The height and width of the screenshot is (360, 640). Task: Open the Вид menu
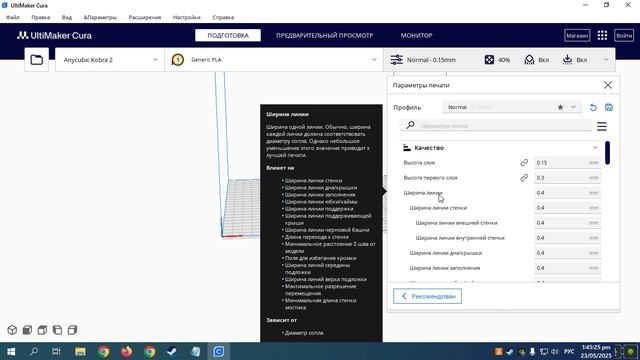67,17
